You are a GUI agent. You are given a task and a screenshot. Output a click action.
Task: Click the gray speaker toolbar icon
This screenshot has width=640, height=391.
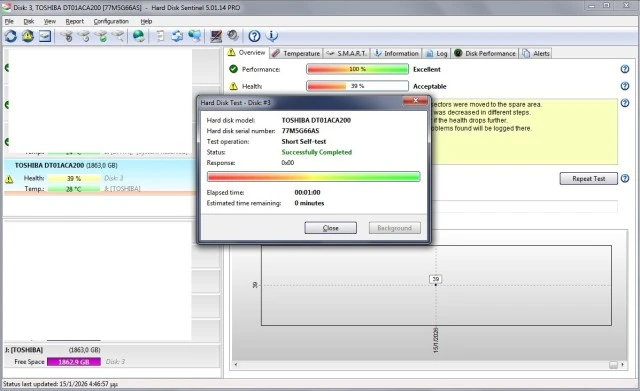pos(233,36)
